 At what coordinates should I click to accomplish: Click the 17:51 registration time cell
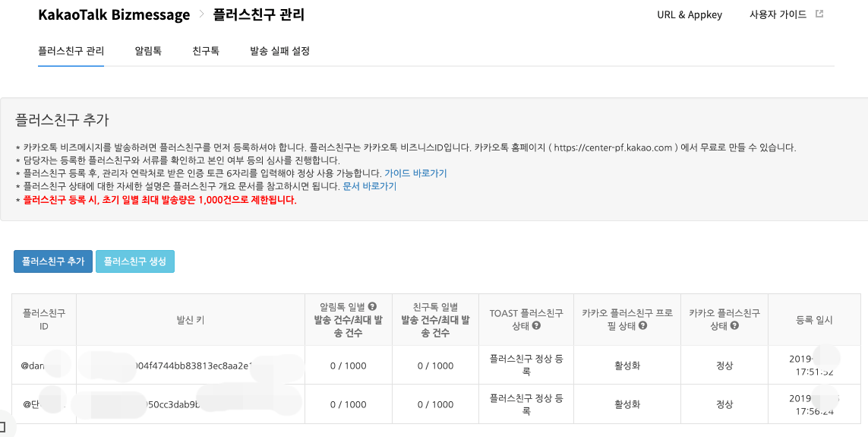[x=814, y=366]
